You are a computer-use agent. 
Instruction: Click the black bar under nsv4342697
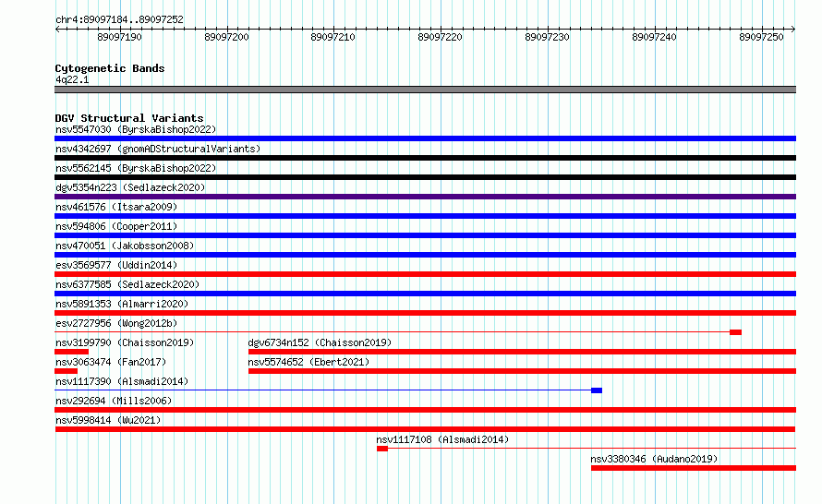point(425,158)
